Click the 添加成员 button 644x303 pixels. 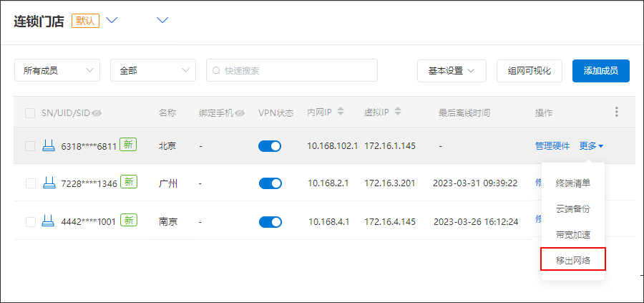click(600, 70)
